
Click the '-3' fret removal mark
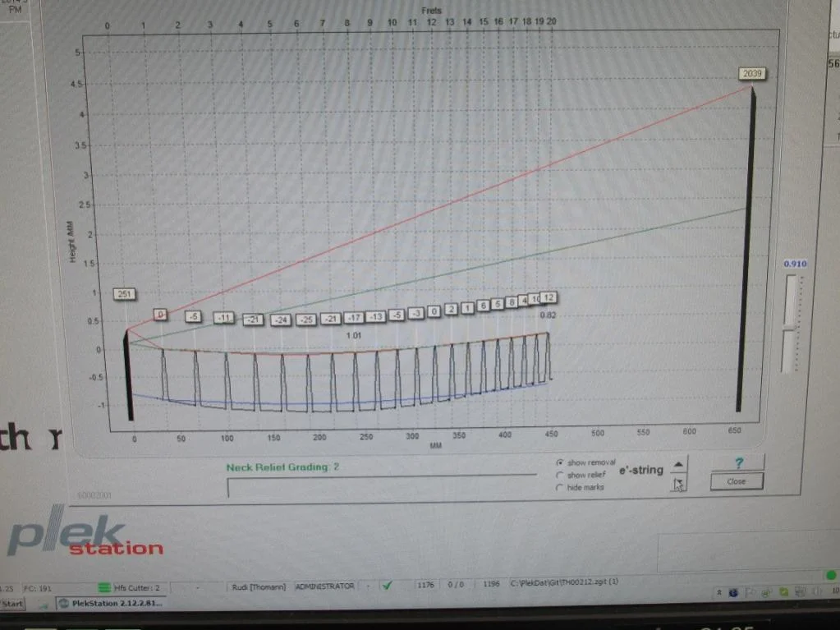point(416,313)
